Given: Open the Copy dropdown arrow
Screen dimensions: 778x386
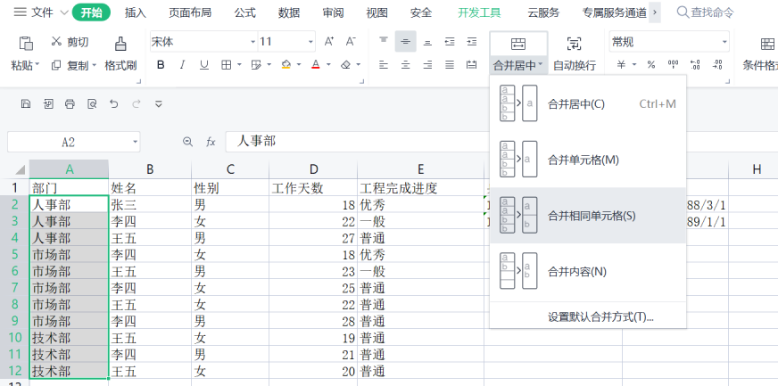Looking at the screenshot, I should [x=94, y=65].
